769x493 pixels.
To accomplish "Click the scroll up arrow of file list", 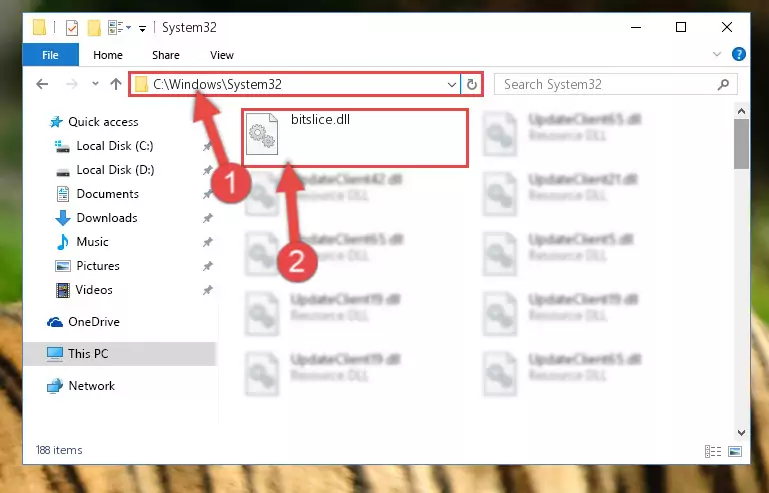I will (x=741, y=111).
